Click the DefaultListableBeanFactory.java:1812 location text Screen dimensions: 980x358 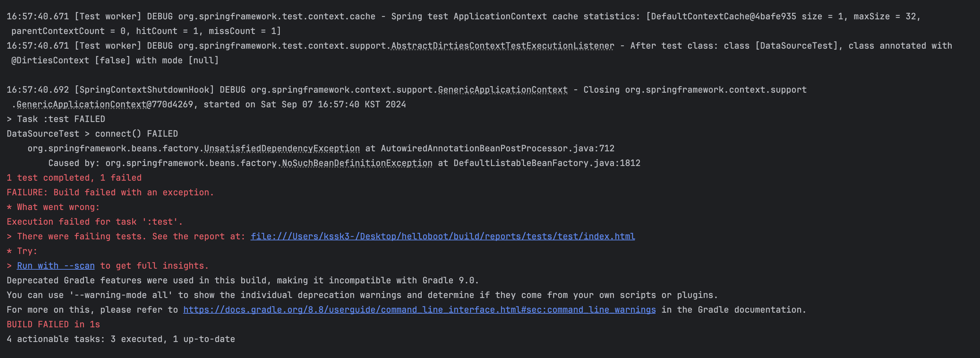(547, 163)
